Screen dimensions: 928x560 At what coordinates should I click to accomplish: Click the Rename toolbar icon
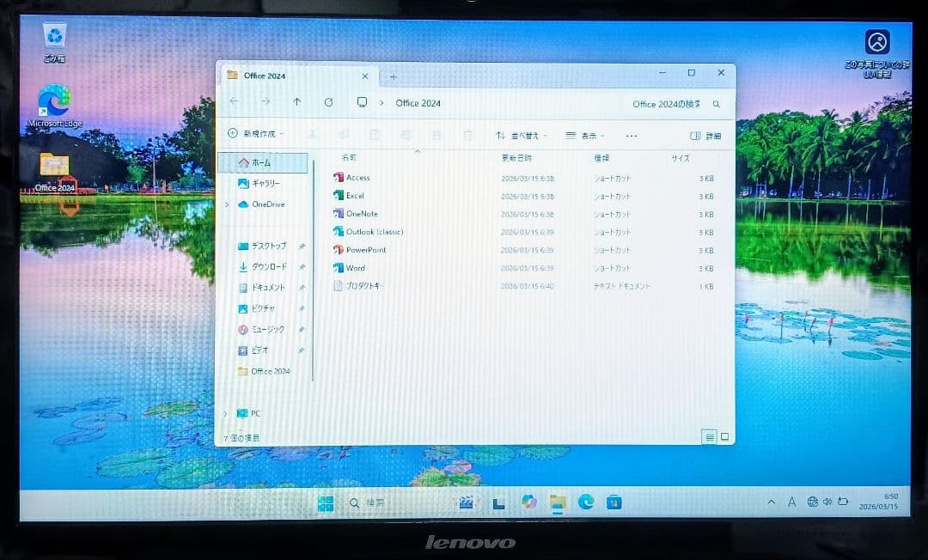pyautogui.click(x=406, y=135)
